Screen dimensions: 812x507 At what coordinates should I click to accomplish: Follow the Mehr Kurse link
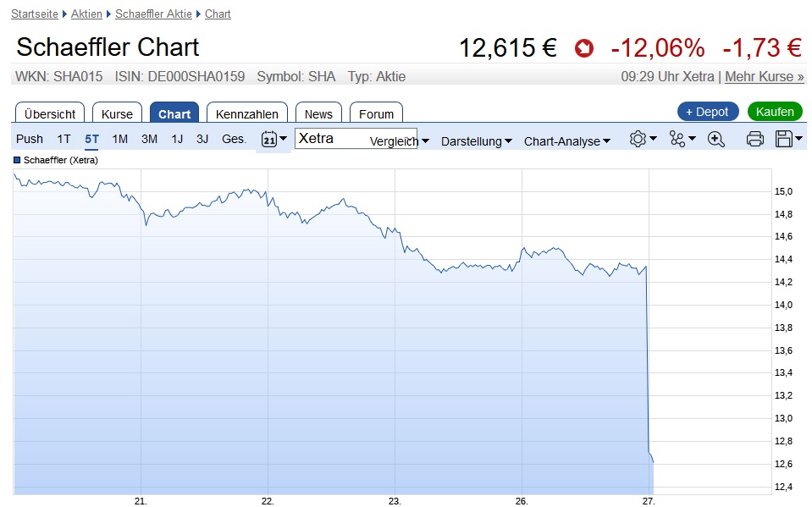coord(765,77)
